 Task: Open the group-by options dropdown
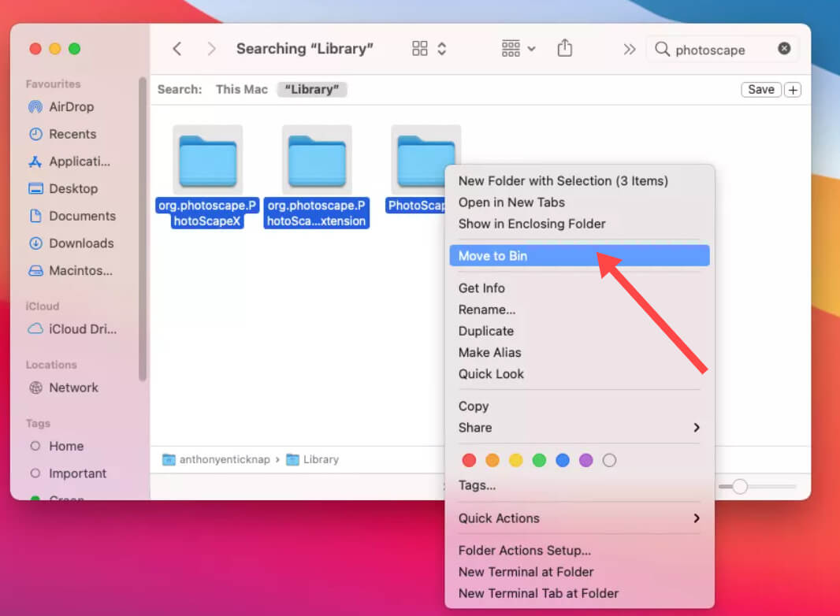click(x=518, y=49)
